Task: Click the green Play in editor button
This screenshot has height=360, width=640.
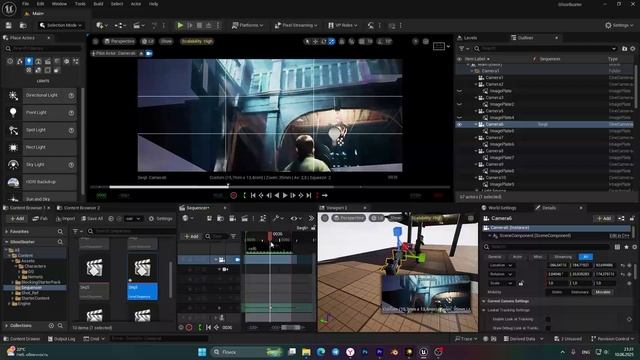Action: click(180, 25)
